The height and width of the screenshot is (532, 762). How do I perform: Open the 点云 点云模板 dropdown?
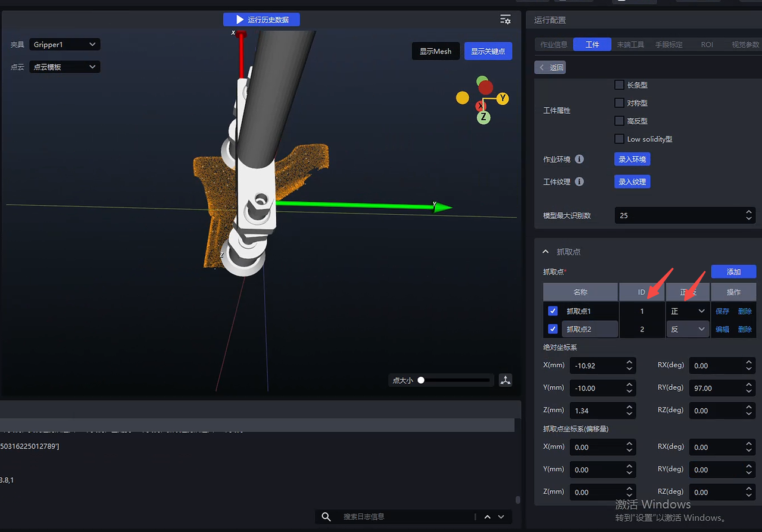click(x=64, y=67)
